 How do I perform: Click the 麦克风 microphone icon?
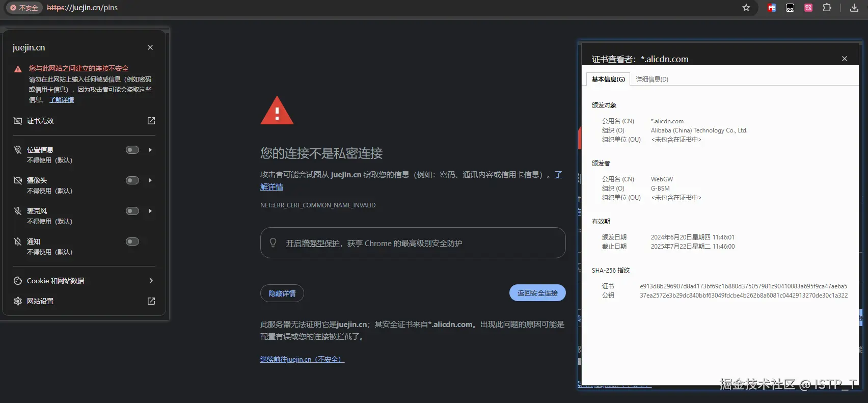[x=18, y=211]
